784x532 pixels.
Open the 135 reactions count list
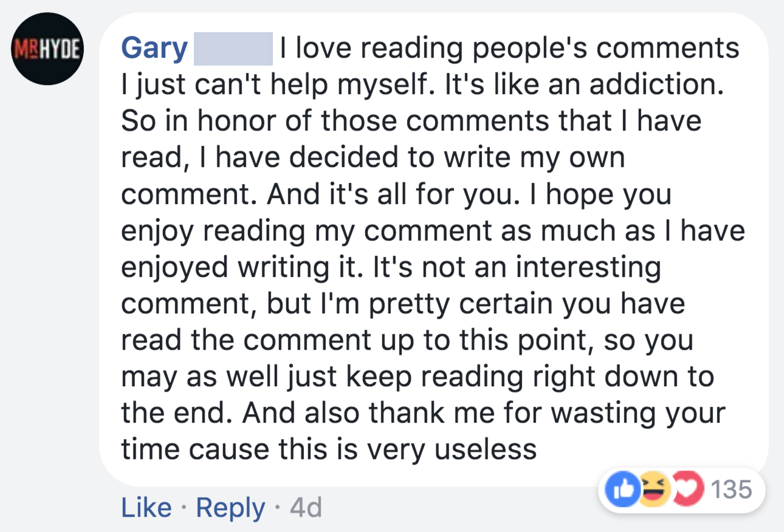(731, 489)
